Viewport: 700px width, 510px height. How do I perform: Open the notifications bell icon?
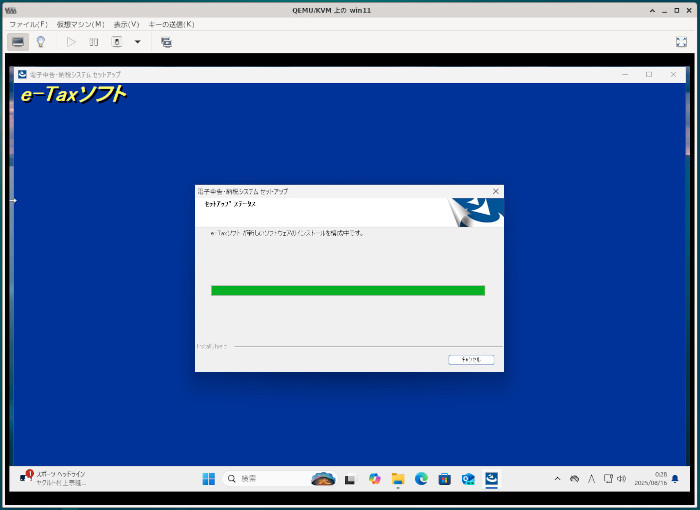[x=675, y=479]
